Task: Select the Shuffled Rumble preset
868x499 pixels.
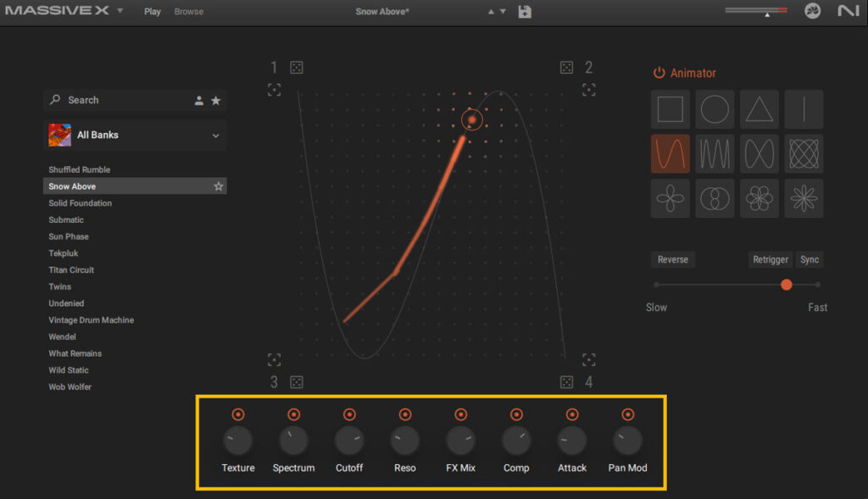Action: [x=79, y=169]
